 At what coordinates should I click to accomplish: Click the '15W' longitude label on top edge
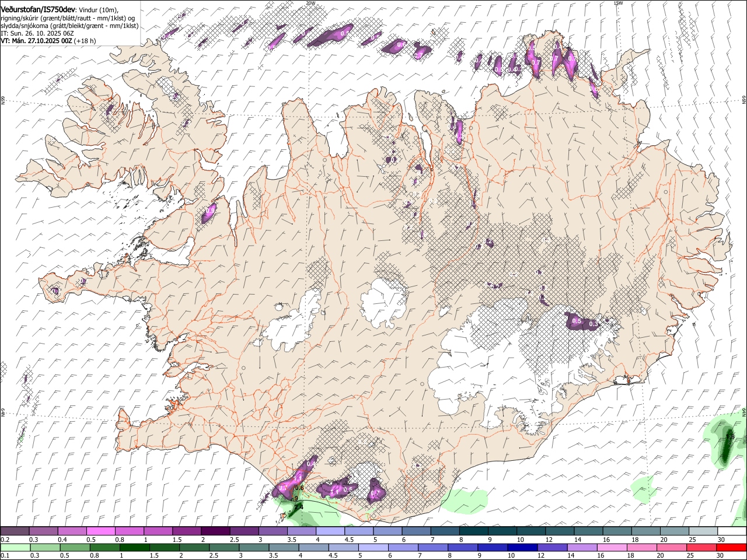pos(618,2)
